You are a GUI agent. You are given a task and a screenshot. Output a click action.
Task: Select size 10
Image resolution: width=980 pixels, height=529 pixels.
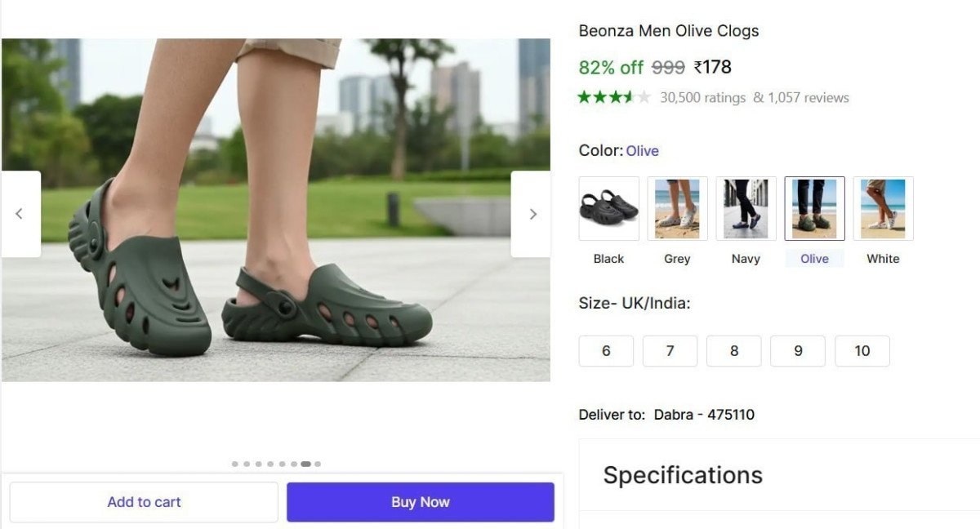click(862, 350)
